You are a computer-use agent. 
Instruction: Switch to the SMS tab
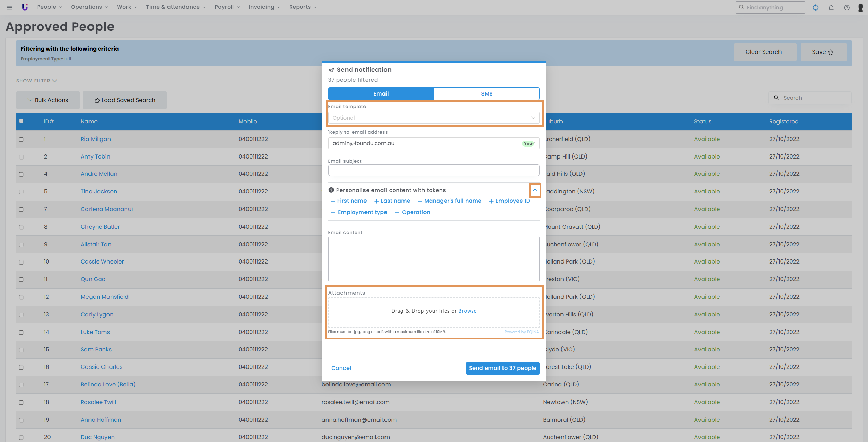click(x=487, y=94)
